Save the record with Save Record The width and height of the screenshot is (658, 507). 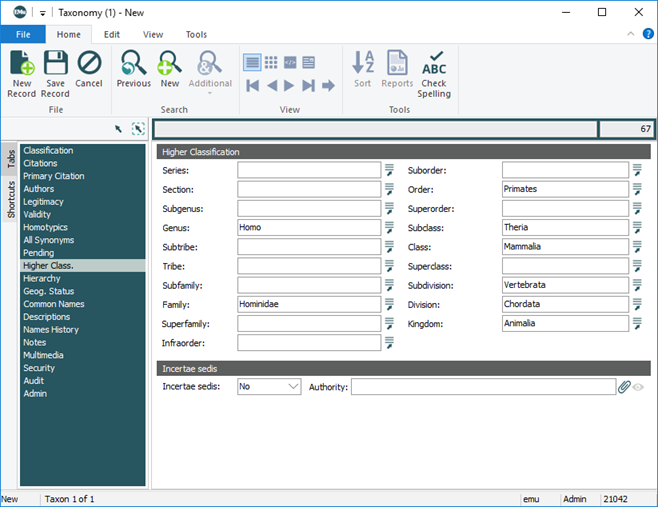coord(55,73)
